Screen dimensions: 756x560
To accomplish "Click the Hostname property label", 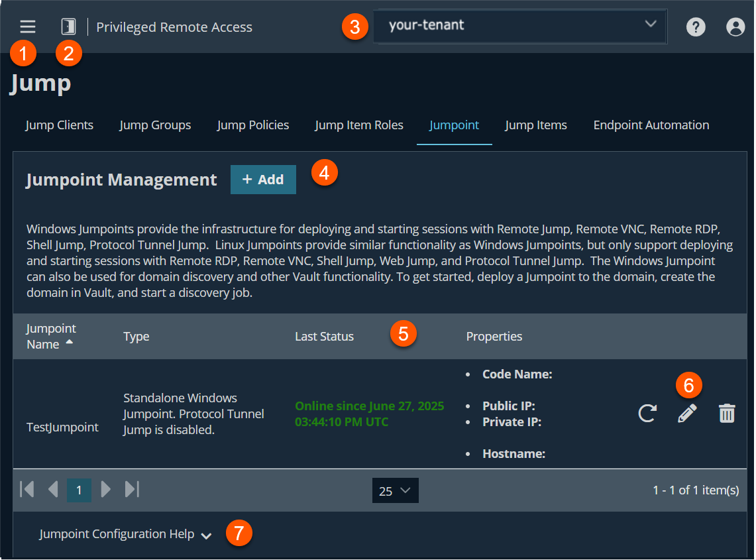I will pyautogui.click(x=514, y=454).
